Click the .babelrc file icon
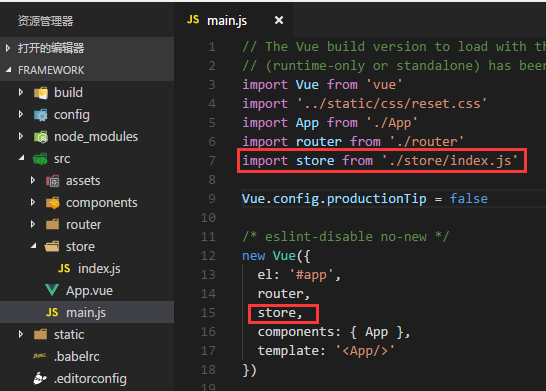The width and height of the screenshot is (546, 391). point(40,356)
